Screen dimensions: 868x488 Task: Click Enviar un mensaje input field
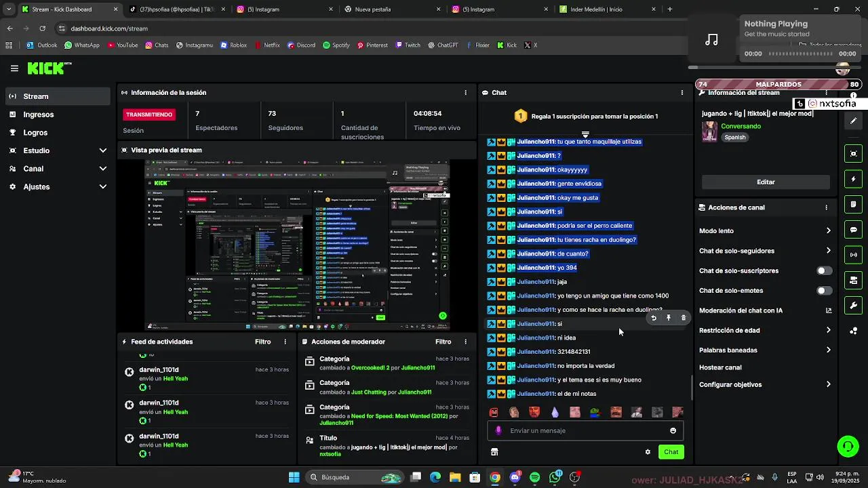(585, 431)
